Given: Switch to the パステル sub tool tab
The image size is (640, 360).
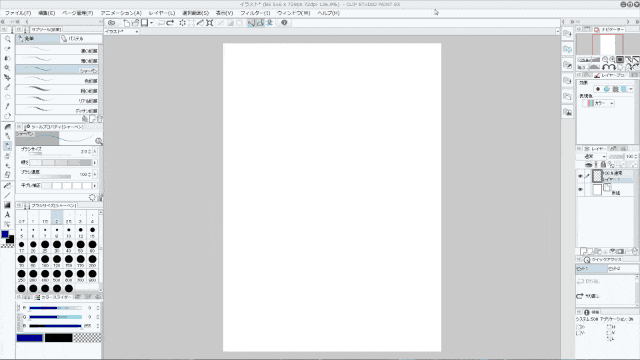Looking at the screenshot, I should 81,38.
